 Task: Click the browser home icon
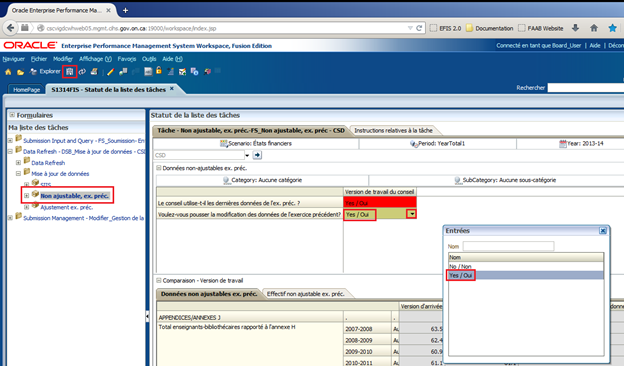(594, 28)
